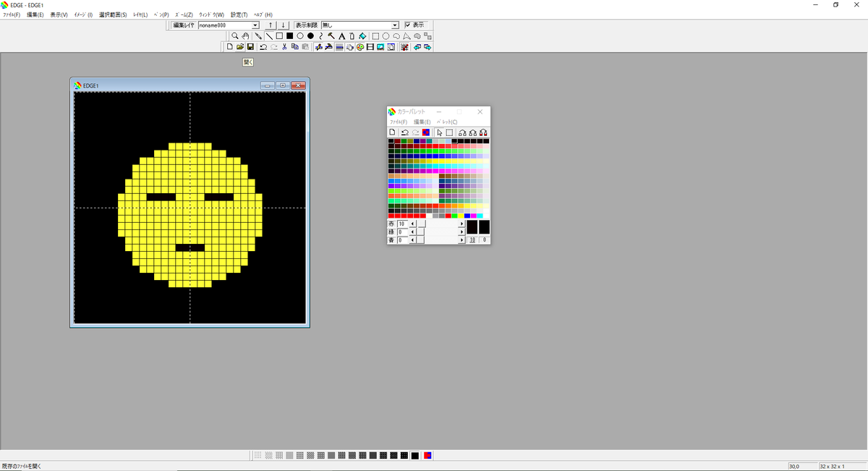Viewport: 868px width, 471px height.
Task: Open the ファイル(F) menu in color palette window
Action: tap(399, 122)
